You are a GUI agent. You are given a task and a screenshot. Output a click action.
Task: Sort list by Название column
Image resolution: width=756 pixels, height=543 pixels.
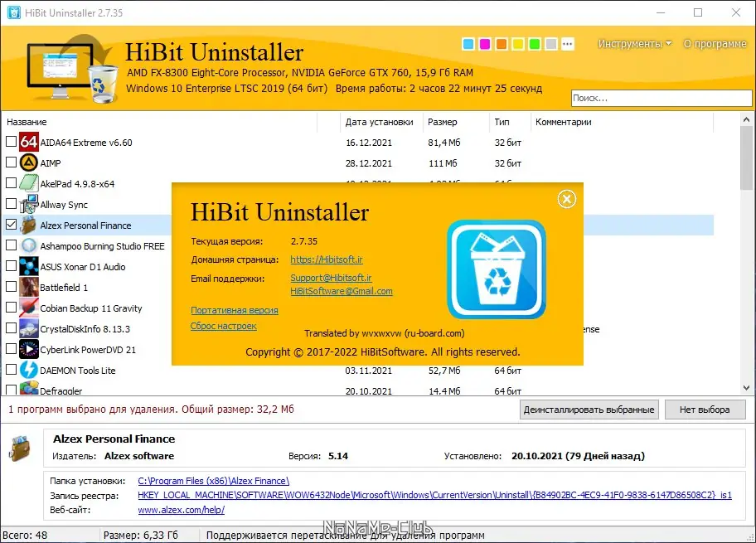click(160, 122)
